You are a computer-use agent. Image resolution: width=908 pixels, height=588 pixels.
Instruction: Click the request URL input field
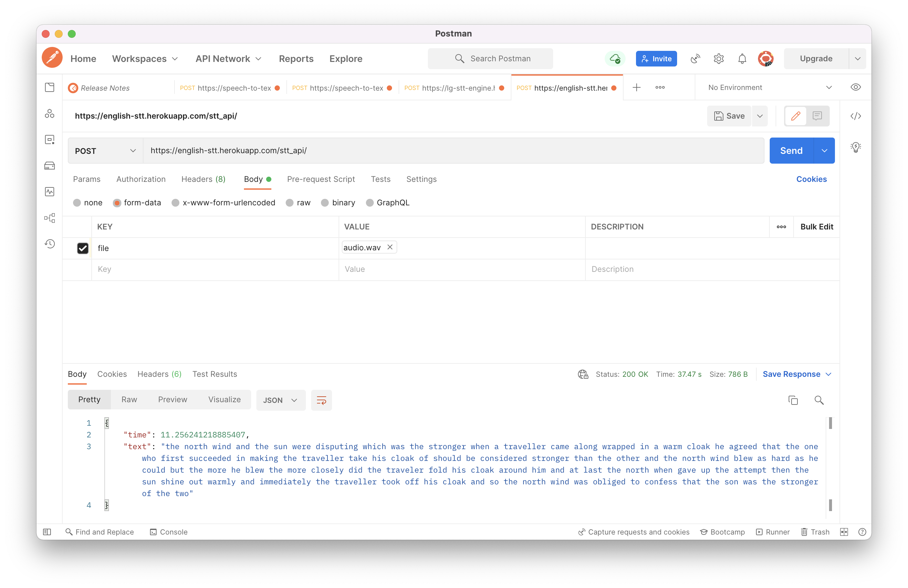tap(454, 151)
